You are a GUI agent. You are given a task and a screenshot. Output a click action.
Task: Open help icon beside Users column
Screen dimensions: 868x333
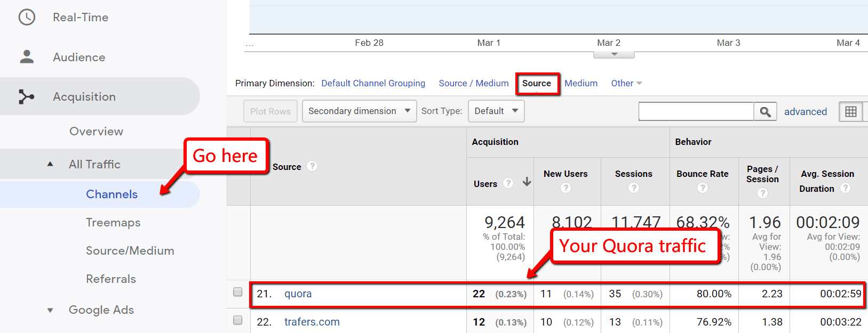(508, 183)
